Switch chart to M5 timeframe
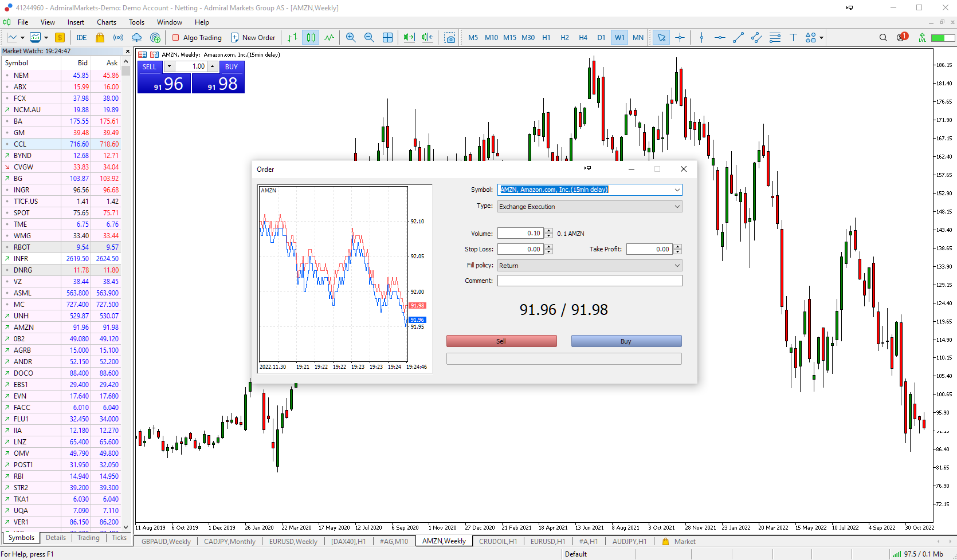This screenshot has width=957, height=560. click(473, 38)
